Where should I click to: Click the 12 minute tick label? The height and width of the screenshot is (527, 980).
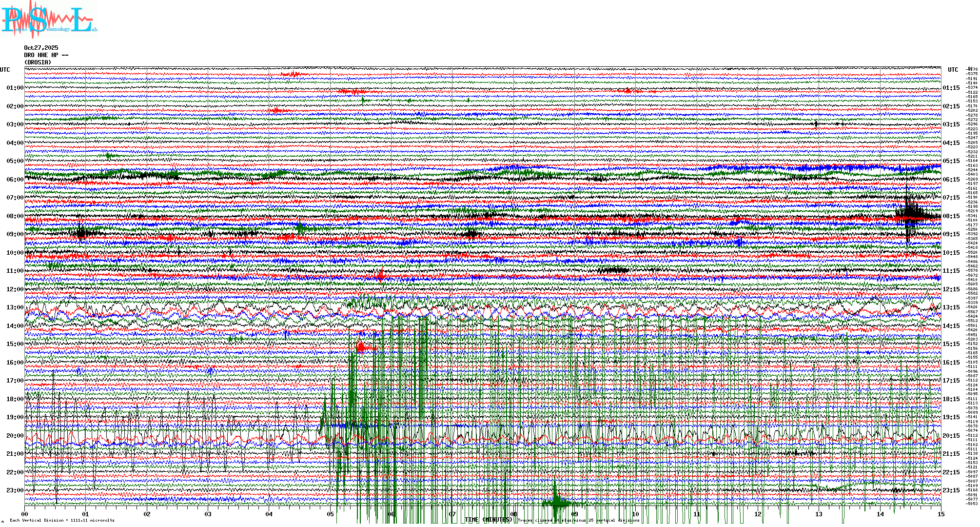pos(758,514)
